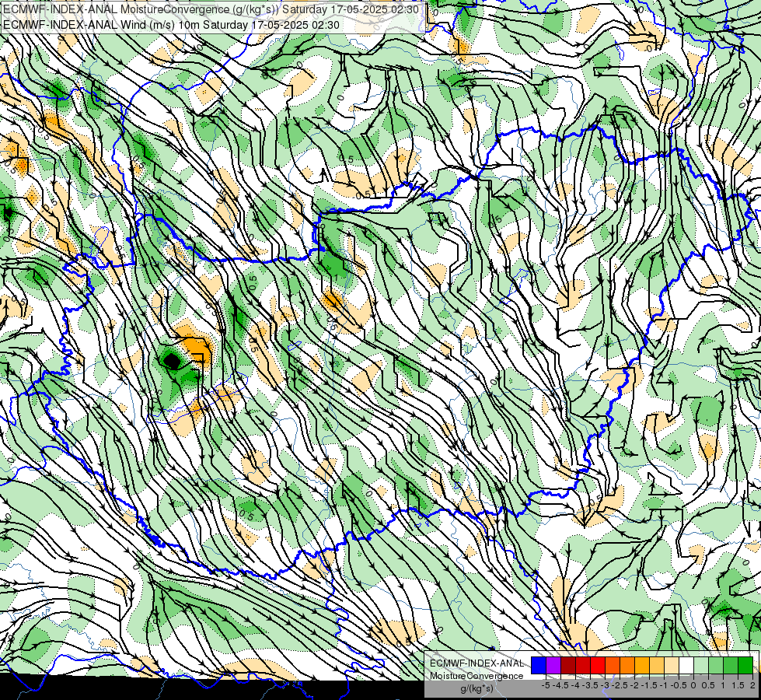Click the MoistureConvergence title line at top

click(211, 9)
